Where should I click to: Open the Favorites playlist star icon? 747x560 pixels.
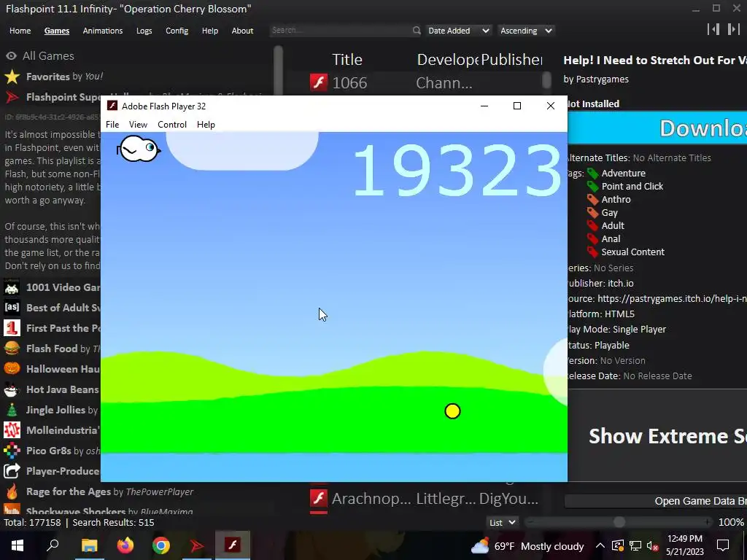point(12,77)
